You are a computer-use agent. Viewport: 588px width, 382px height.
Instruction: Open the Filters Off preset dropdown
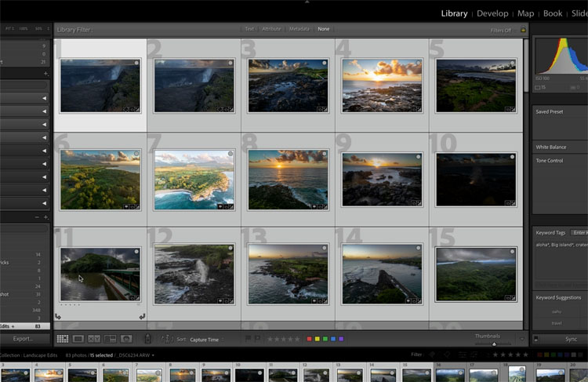click(x=503, y=30)
